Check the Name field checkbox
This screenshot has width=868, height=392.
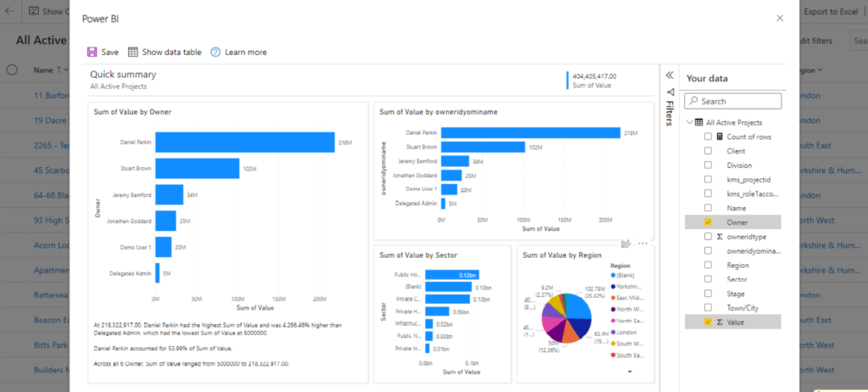[x=708, y=208]
